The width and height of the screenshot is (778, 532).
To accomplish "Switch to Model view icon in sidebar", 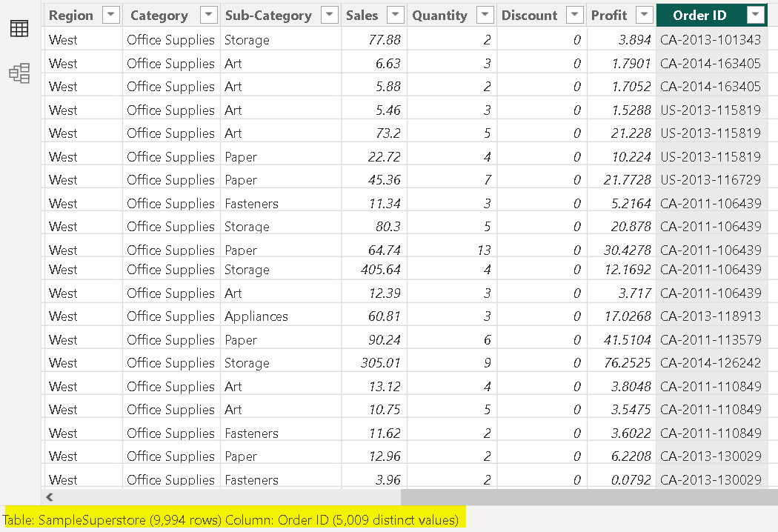I will click(x=19, y=73).
